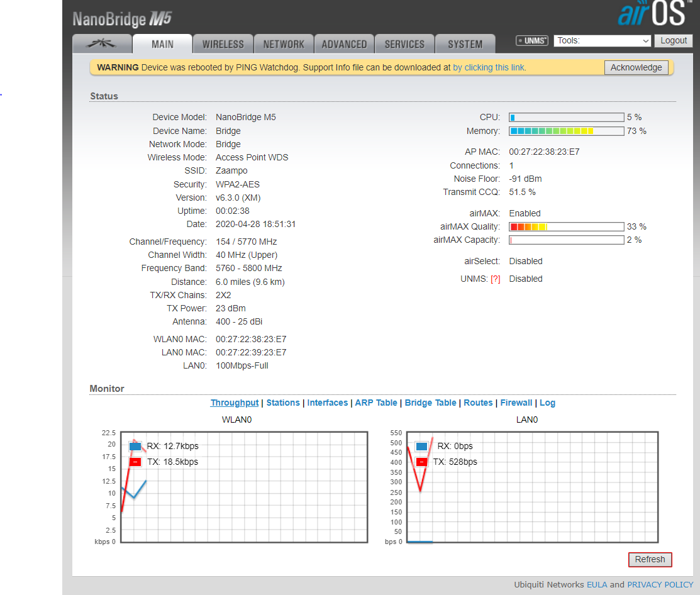
Task: Click the Antenna value 400 - 25 dBi
Action: point(239,321)
